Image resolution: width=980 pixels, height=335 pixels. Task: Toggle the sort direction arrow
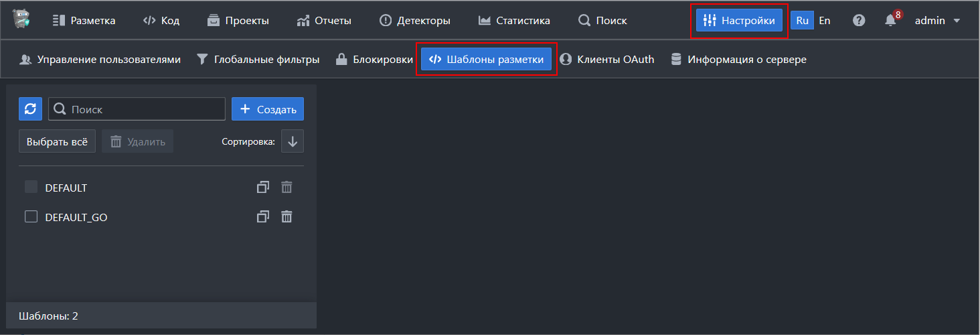[293, 141]
